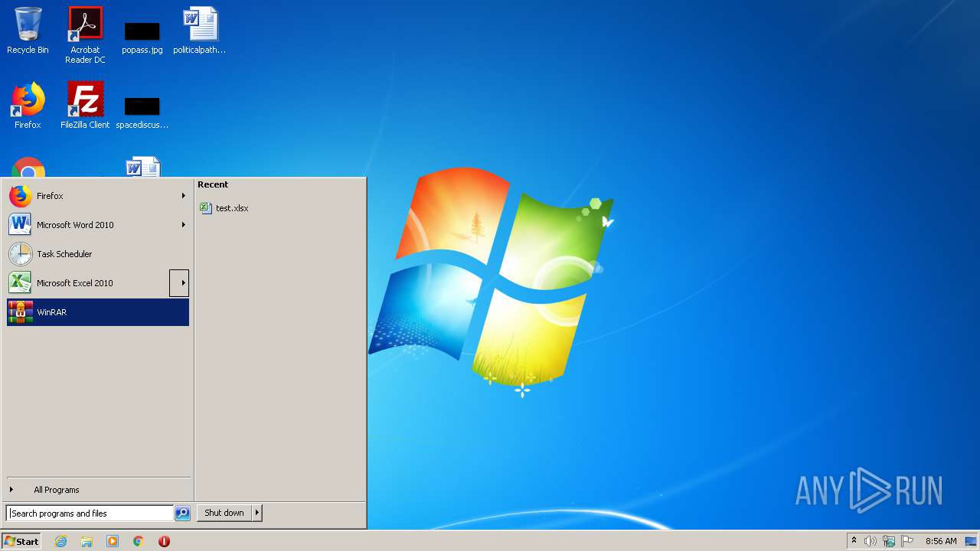
Task: Click the Google Chrome desktop icon
Action: [28, 168]
